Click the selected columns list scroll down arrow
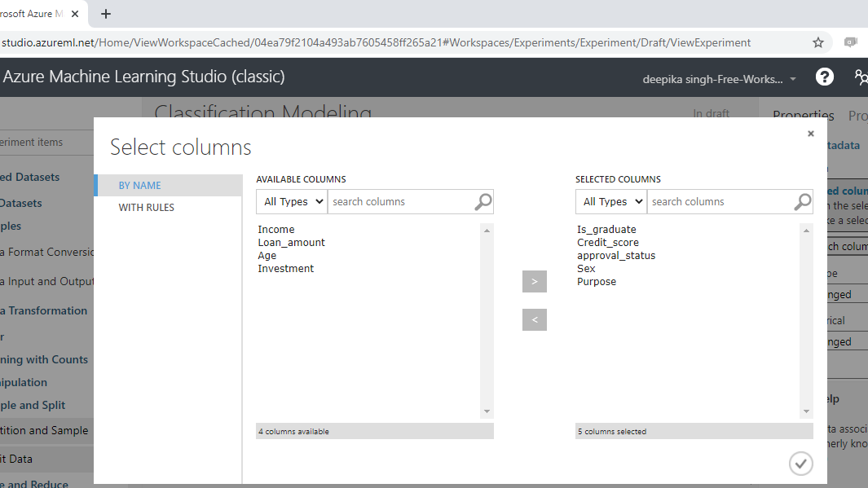The image size is (868, 488). 806,411
